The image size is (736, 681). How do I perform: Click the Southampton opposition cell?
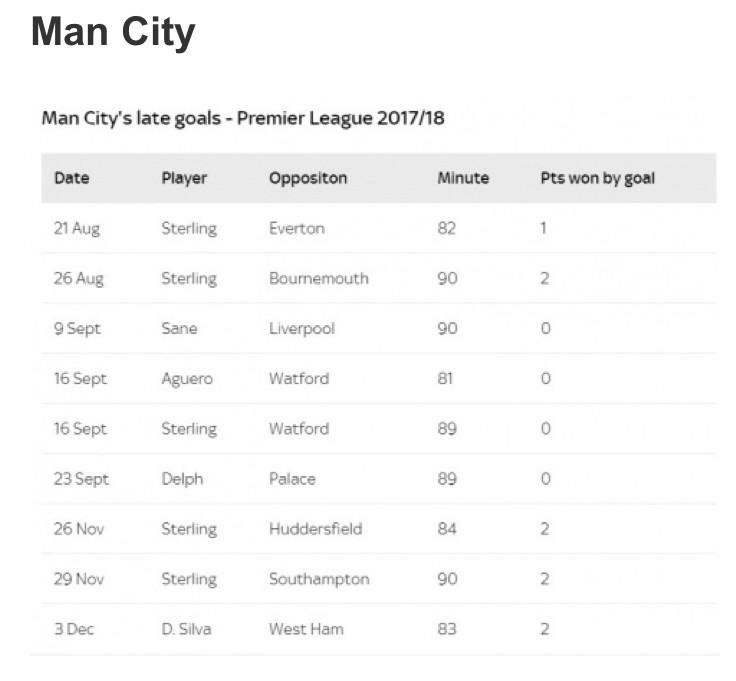[x=319, y=580]
